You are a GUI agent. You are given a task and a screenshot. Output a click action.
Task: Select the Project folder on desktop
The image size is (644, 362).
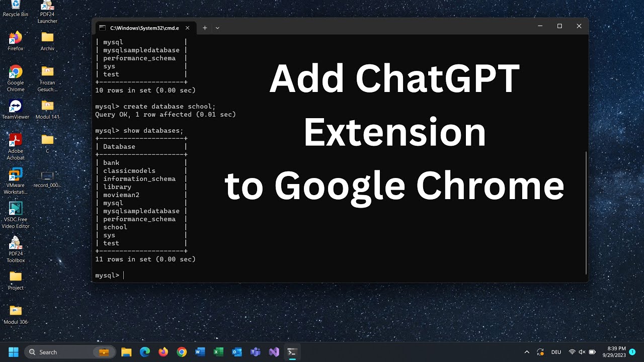point(15,281)
